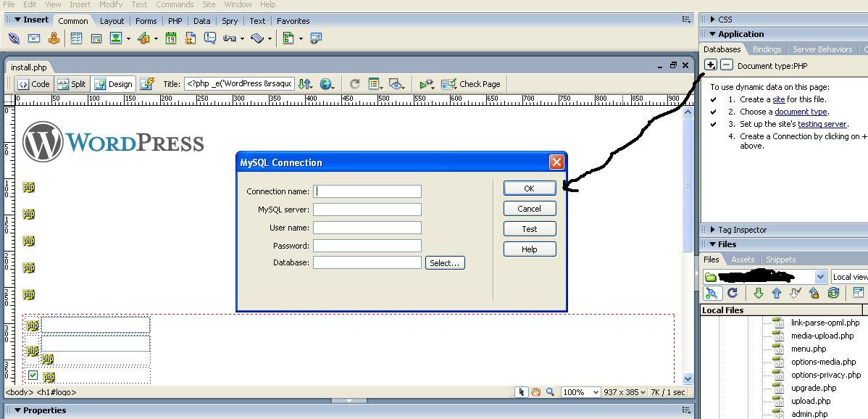Insert a Hyperlink from Common bar
The height and width of the screenshot is (419, 868).
click(14, 38)
